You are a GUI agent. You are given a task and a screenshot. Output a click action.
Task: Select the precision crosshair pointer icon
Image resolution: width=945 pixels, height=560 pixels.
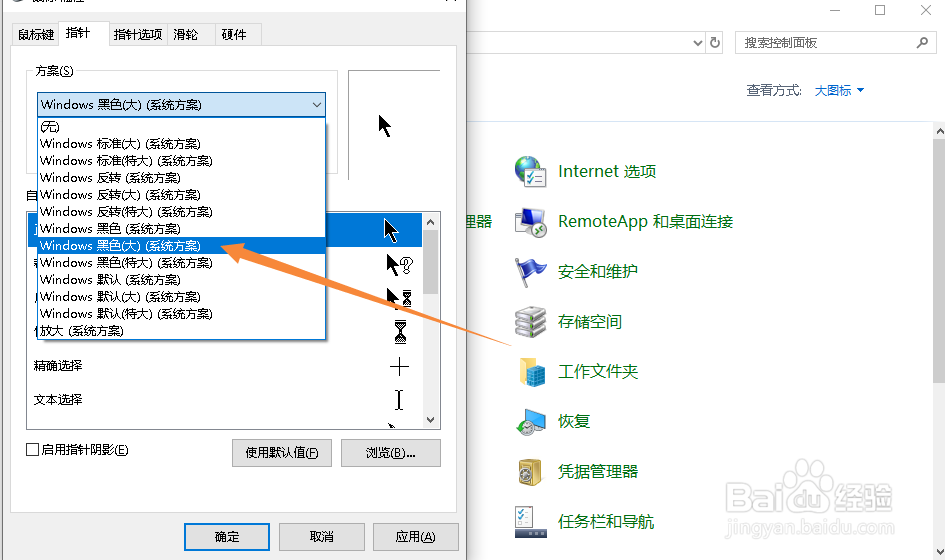(x=399, y=367)
